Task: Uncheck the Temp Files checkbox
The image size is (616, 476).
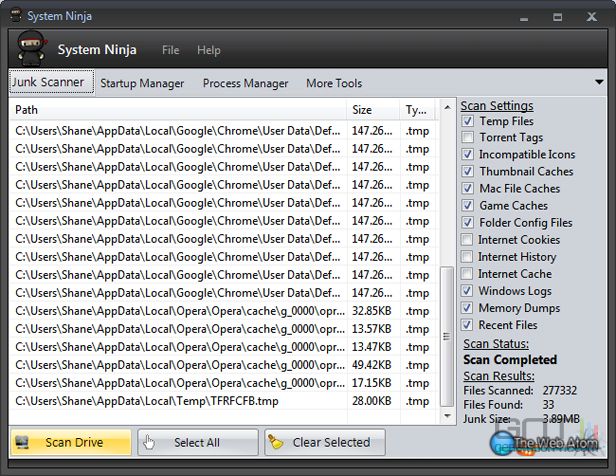Action: [468, 121]
